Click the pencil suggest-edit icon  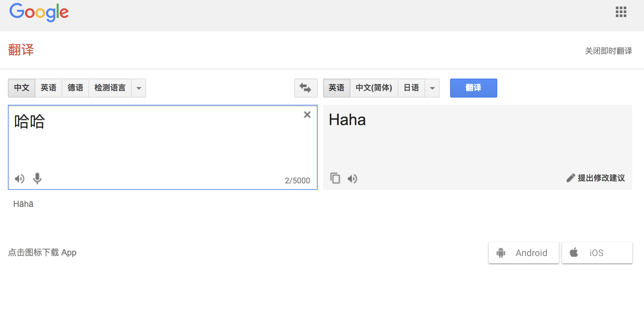pos(571,178)
